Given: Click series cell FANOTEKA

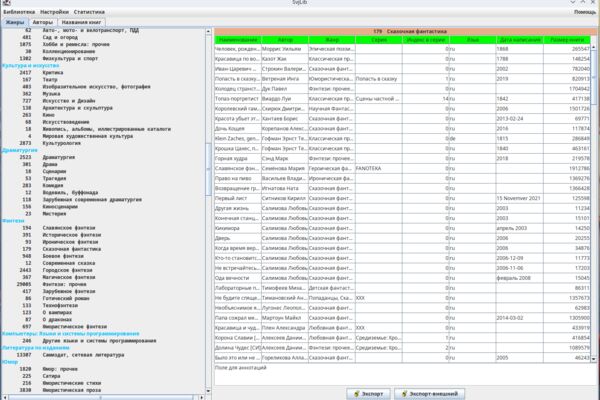Looking at the screenshot, I should tap(378, 168).
